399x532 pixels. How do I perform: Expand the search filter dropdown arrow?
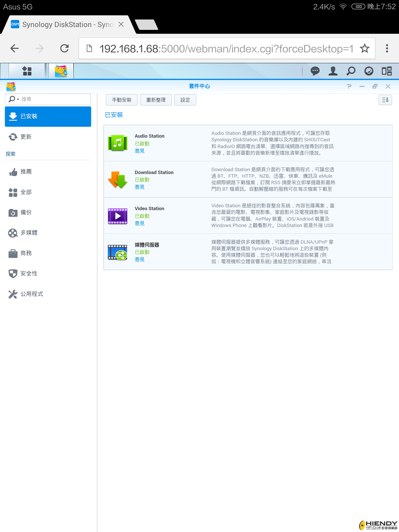(18, 99)
